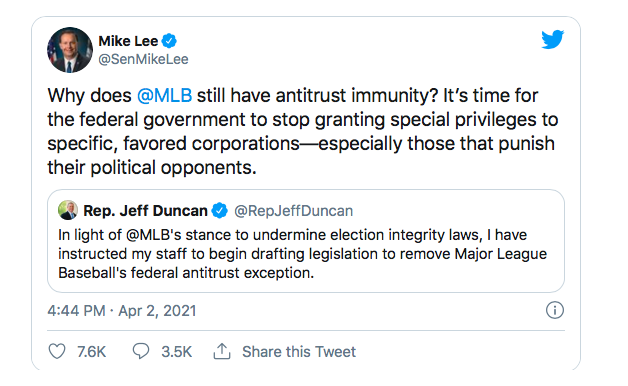Open Mike Lee's profile photo

click(70, 50)
